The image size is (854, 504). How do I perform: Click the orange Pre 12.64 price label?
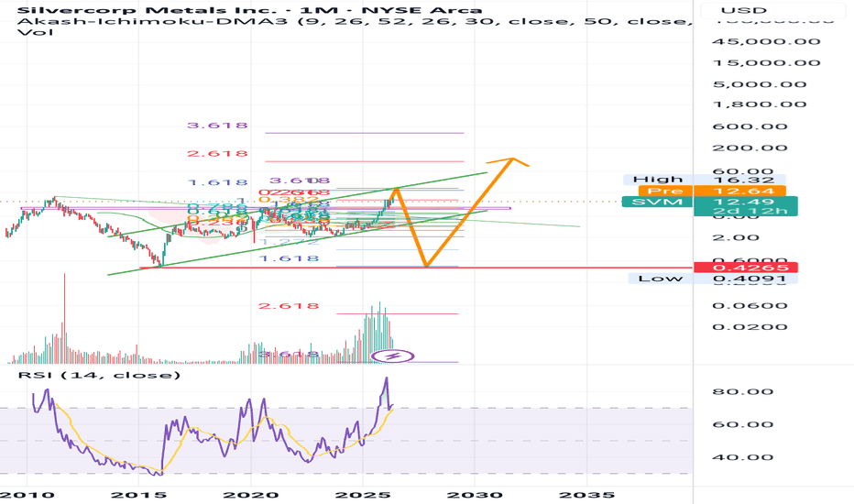712,191
